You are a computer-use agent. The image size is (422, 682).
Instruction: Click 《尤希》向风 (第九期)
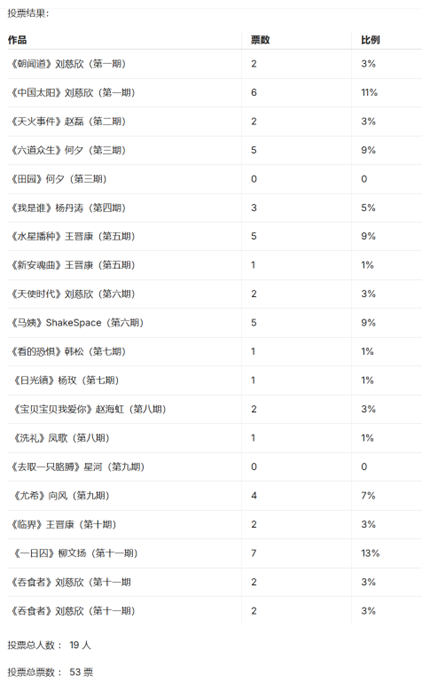pos(61,495)
